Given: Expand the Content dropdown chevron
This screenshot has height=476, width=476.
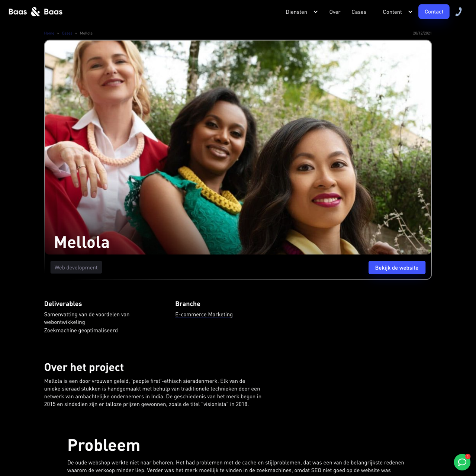Looking at the screenshot, I should (410, 12).
